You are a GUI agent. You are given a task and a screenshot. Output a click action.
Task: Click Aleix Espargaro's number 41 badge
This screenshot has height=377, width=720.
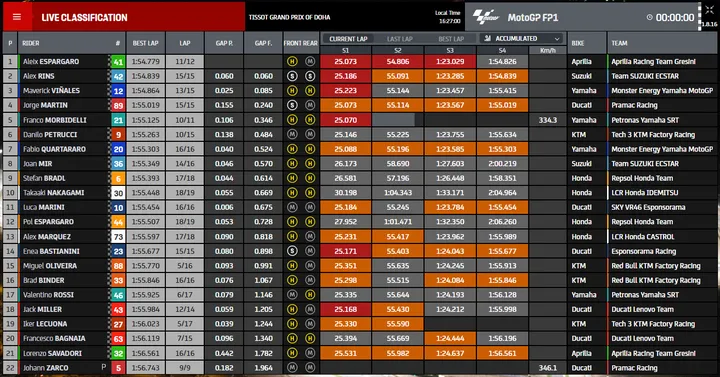click(x=118, y=62)
